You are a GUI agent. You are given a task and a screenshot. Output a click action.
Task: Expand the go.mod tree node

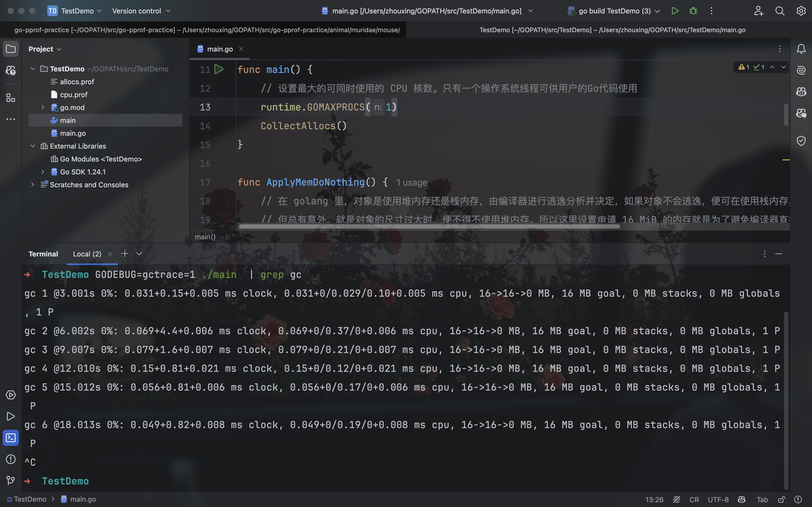(x=43, y=107)
